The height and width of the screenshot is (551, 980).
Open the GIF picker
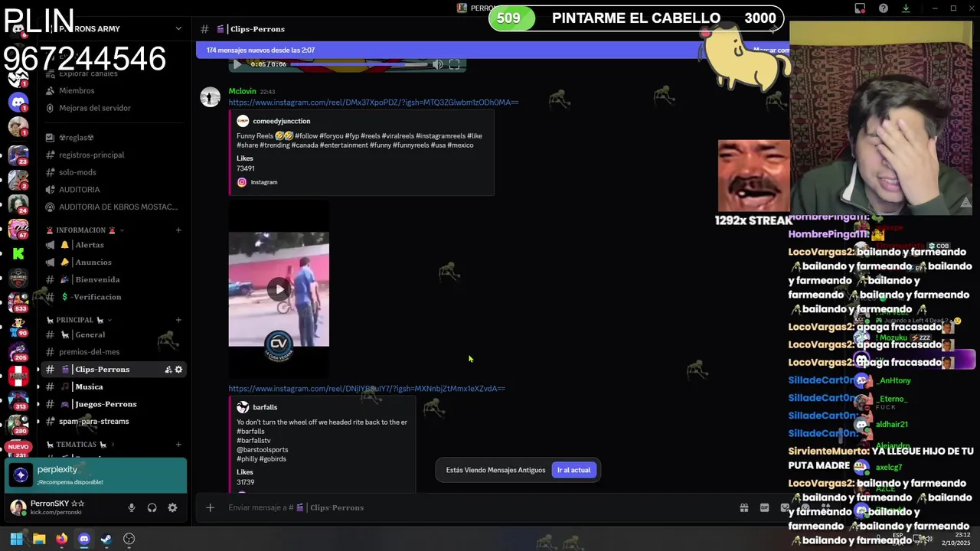click(764, 507)
